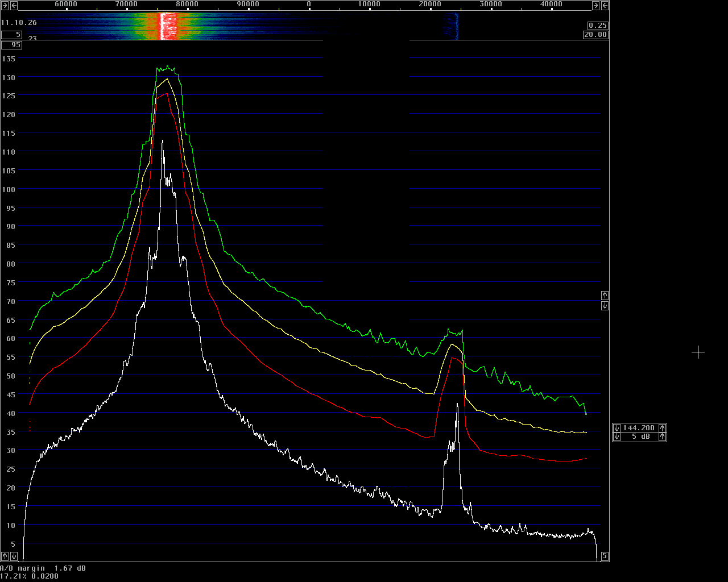Click the timestamp 11.10.26 on the waterfall
This screenshot has height=582, width=728.
coord(19,23)
